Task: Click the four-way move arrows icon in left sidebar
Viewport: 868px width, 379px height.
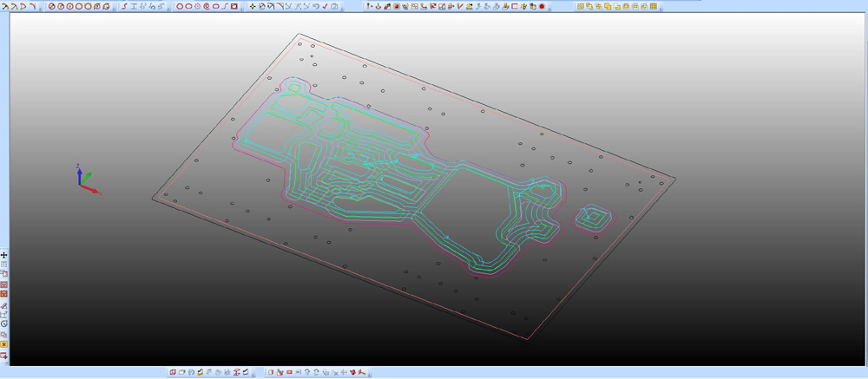Action: point(4,255)
